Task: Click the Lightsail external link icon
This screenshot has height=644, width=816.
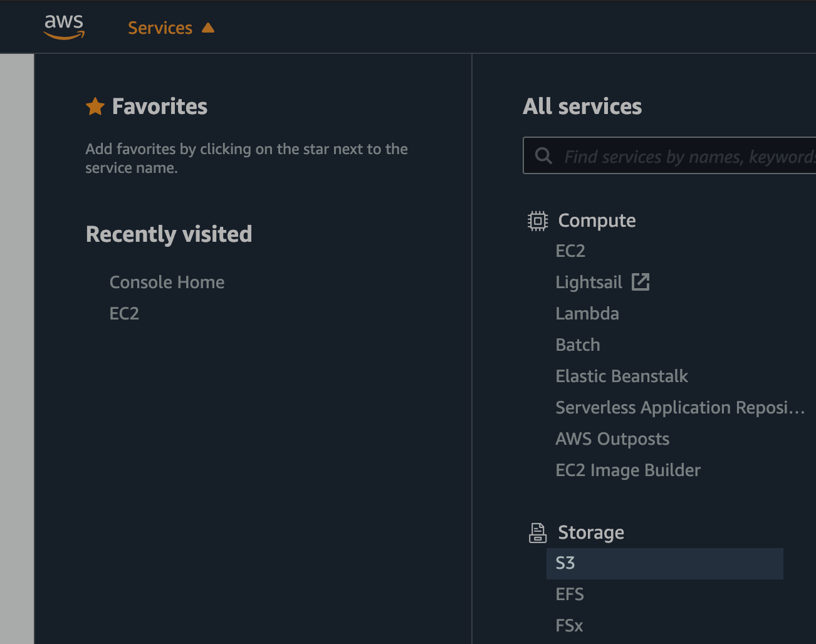Action: pyautogui.click(x=641, y=282)
